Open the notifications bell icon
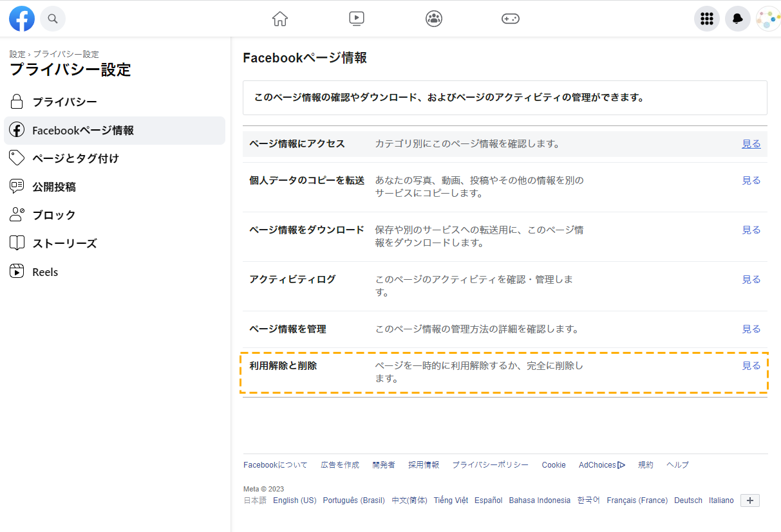This screenshot has width=781, height=532. [738, 19]
